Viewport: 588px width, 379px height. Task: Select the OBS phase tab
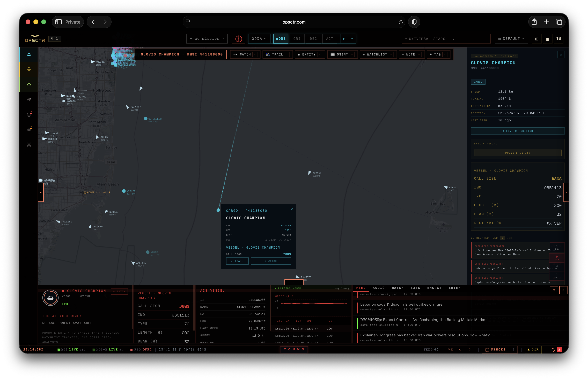pyautogui.click(x=281, y=39)
